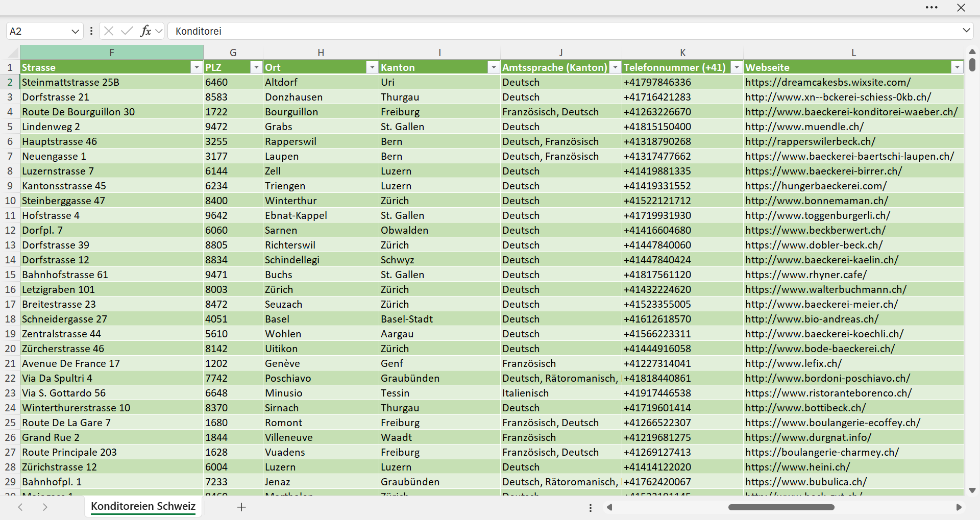
Task: Select cell Via Da Spultri 4
Action: click(112, 378)
